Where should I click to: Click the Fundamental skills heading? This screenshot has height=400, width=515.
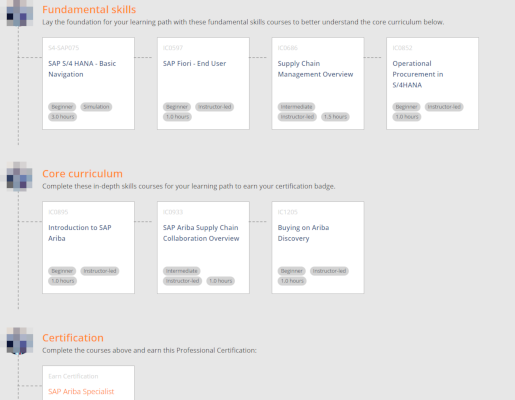(89, 9)
